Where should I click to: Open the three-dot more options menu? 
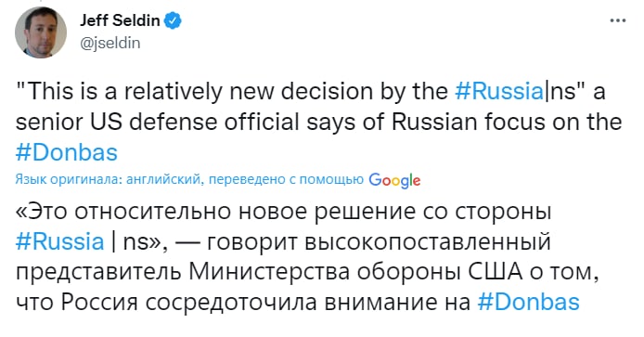coord(618,20)
